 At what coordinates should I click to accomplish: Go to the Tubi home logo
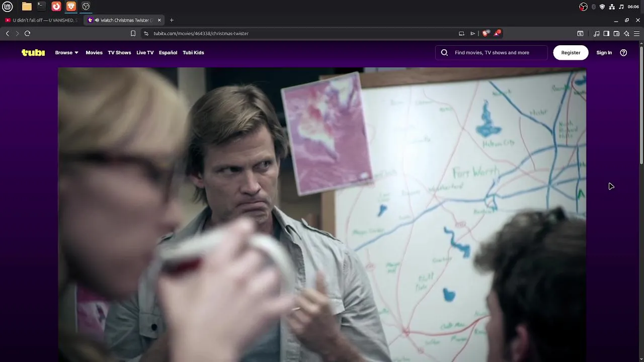[33, 52]
